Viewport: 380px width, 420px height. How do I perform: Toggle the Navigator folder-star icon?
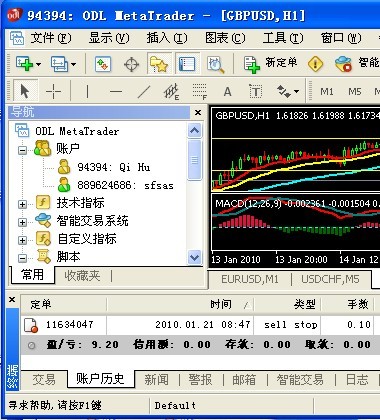tap(159, 64)
